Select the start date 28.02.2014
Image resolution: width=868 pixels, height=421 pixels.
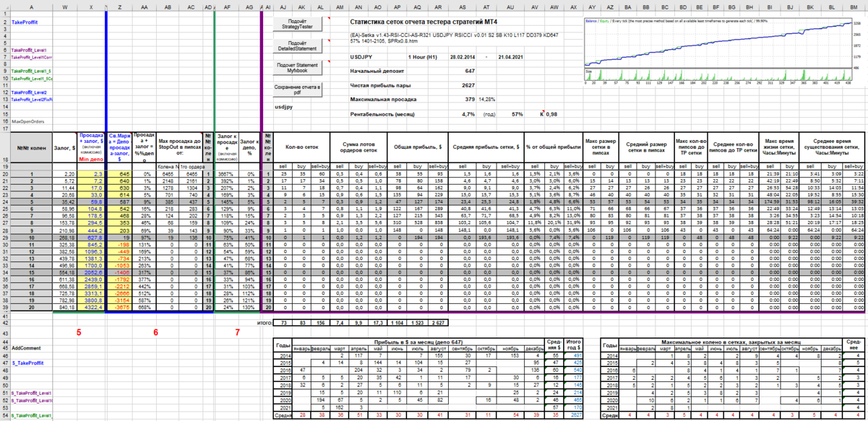(462, 57)
